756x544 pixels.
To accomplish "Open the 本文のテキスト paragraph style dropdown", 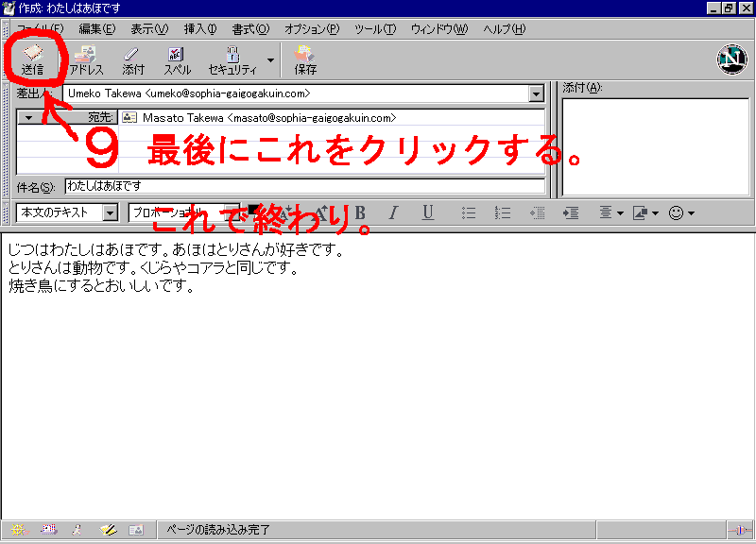I will pyautogui.click(x=110, y=213).
